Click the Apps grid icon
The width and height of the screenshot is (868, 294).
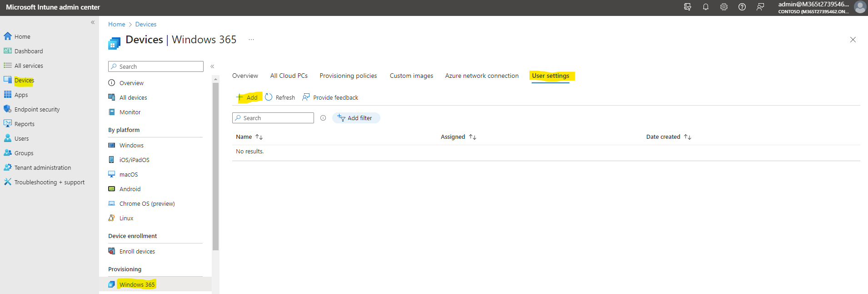coord(8,95)
